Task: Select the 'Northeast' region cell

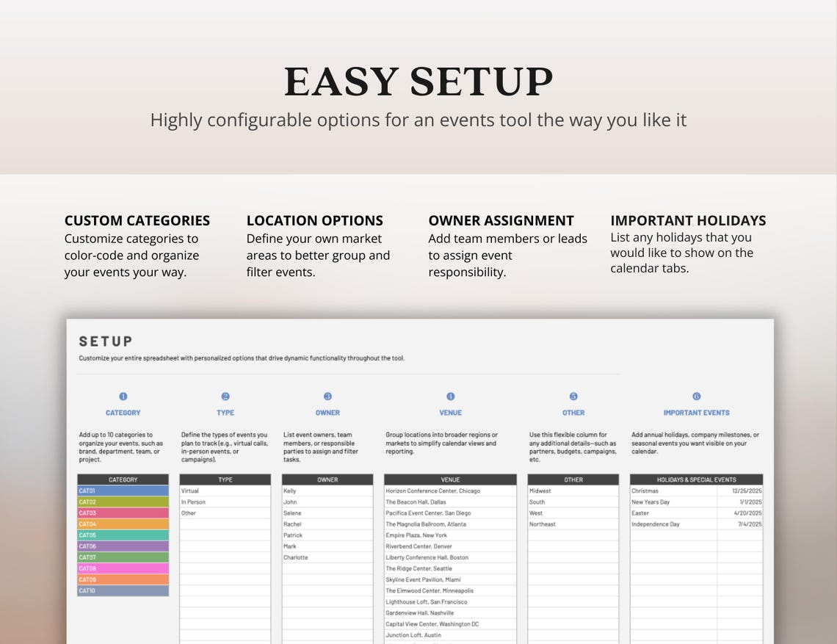Action: tap(573, 524)
